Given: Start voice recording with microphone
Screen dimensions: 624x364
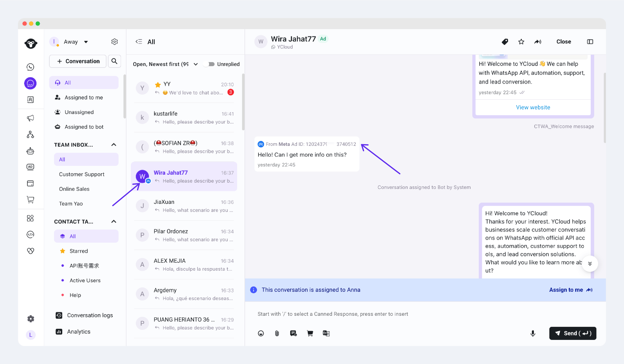Looking at the screenshot, I should tap(533, 333).
